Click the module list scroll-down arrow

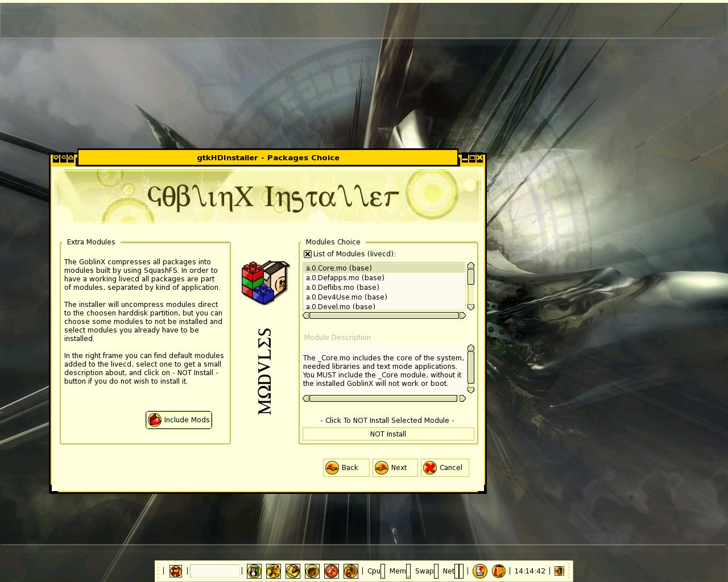pyautogui.click(x=471, y=307)
